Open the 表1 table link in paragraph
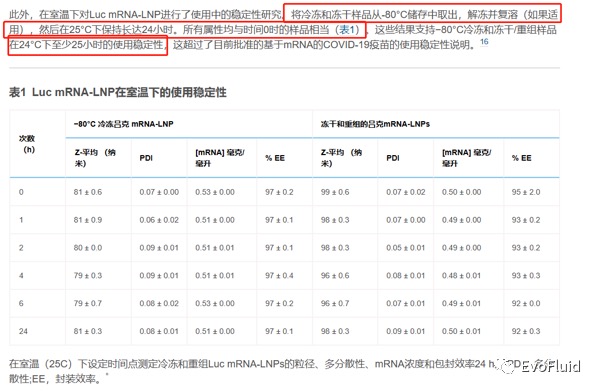 tap(349, 29)
